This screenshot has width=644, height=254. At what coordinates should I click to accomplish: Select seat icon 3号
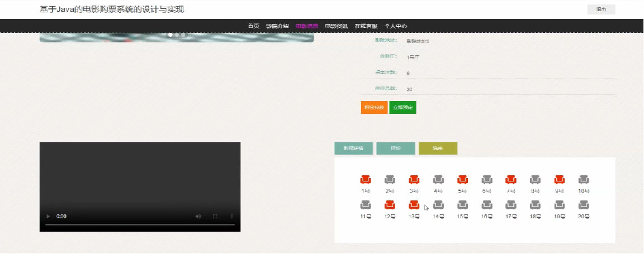click(x=414, y=179)
